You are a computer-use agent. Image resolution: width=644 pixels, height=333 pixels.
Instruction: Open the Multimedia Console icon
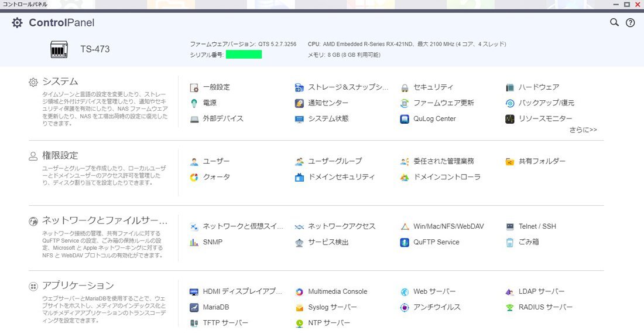tap(299, 292)
